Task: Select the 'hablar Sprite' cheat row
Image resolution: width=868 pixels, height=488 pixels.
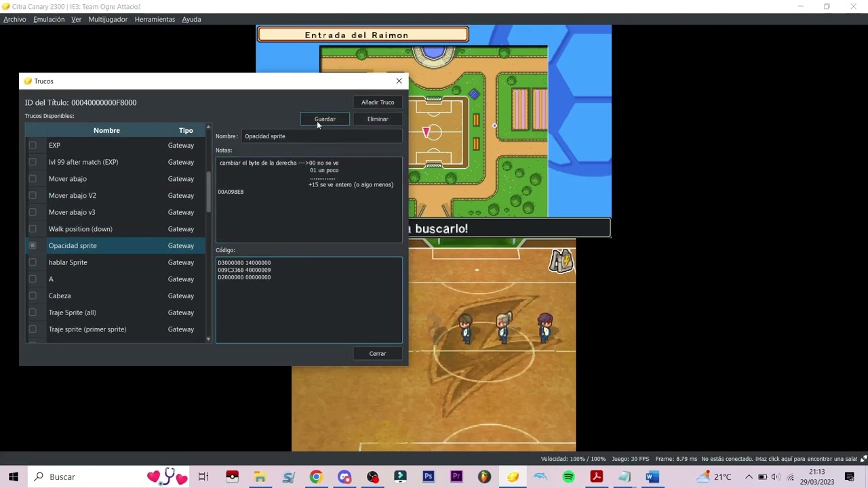Action: coord(115,262)
